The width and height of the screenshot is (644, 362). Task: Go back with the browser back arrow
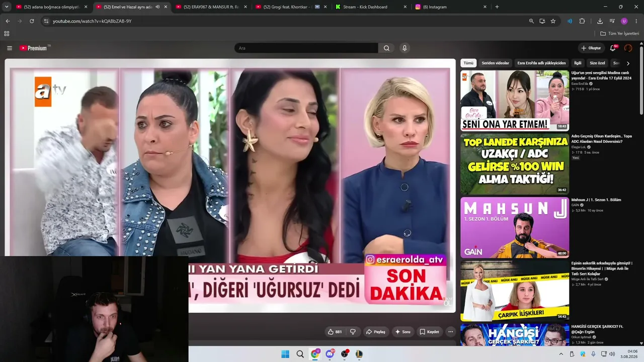click(8, 21)
